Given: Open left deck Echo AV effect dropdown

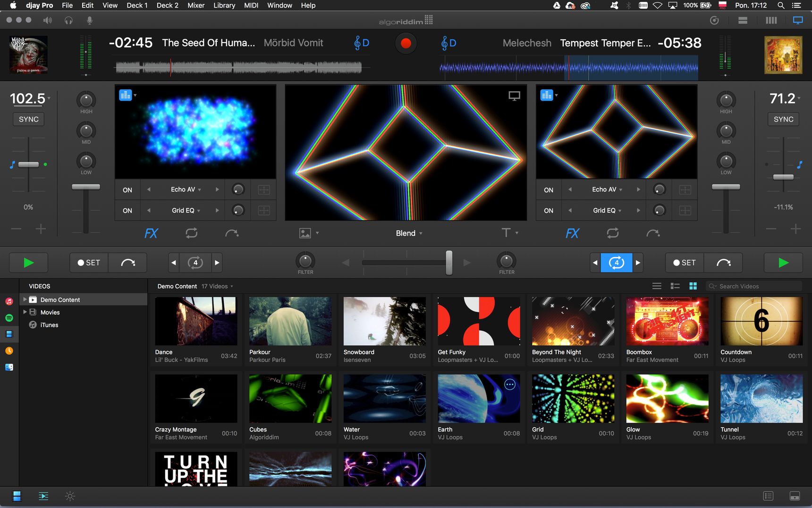Looking at the screenshot, I should 186,189.
